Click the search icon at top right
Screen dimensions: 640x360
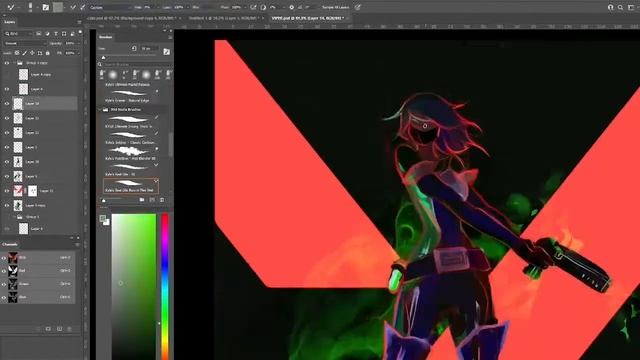click(x=620, y=7)
